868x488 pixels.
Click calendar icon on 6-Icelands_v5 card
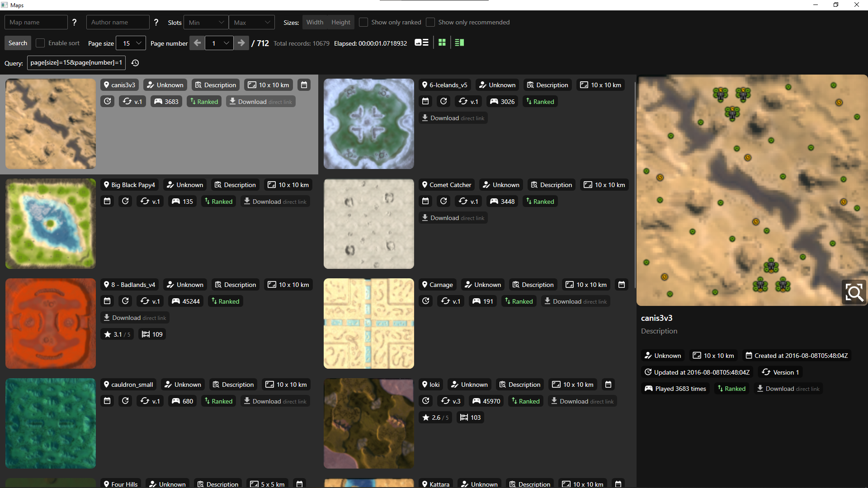(x=425, y=101)
